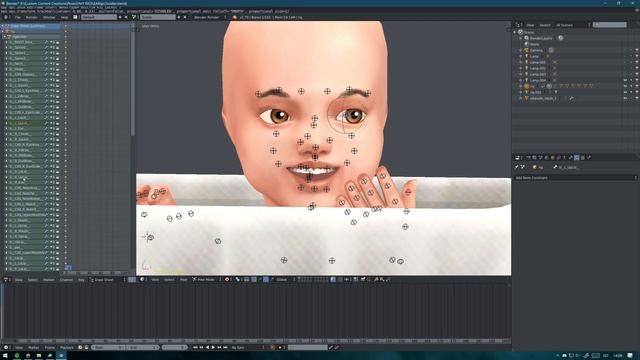Image resolution: width=640 pixels, height=360 pixels.
Task: Open the Window menu
Action: pyautogui.click(x=49, y=17)
